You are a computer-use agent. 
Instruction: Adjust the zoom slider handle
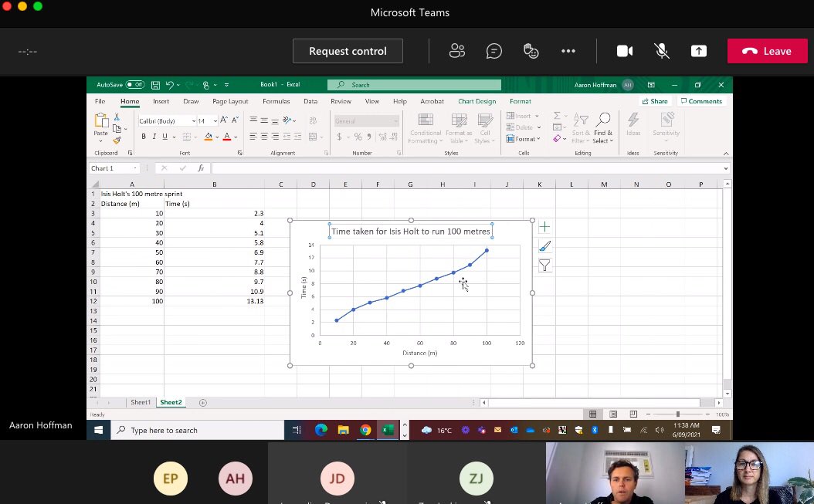coord(677,414)
